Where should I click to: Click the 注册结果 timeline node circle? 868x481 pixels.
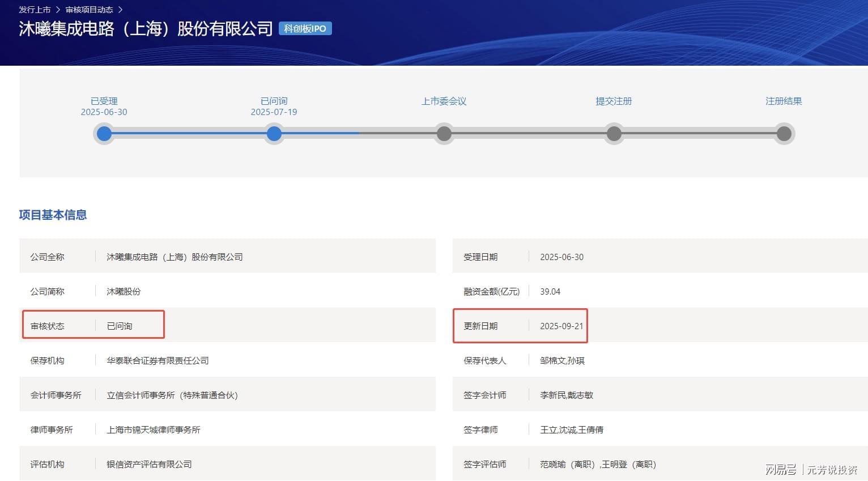tap(784, 134)
